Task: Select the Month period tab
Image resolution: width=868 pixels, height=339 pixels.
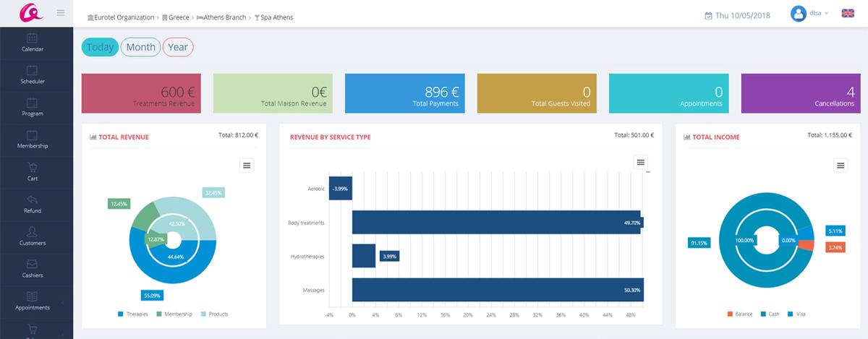Action: click(140, 47)
